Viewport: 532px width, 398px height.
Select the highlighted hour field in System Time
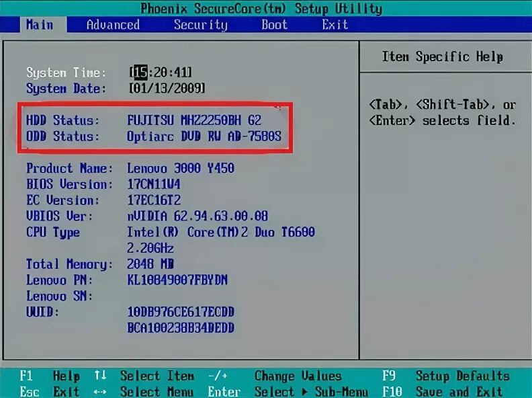(140, 73)
